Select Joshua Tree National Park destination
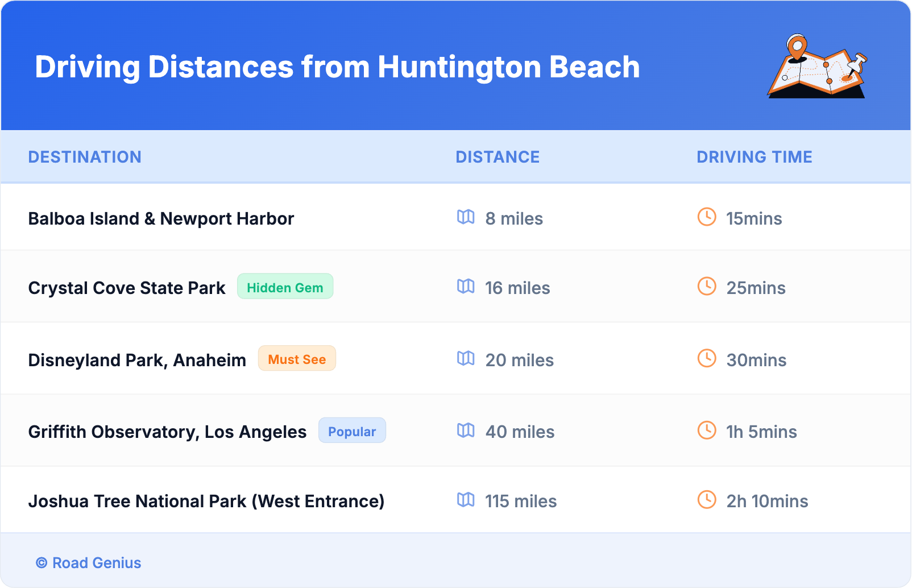This screenshot has width=912, height=588. pos(206,502)
